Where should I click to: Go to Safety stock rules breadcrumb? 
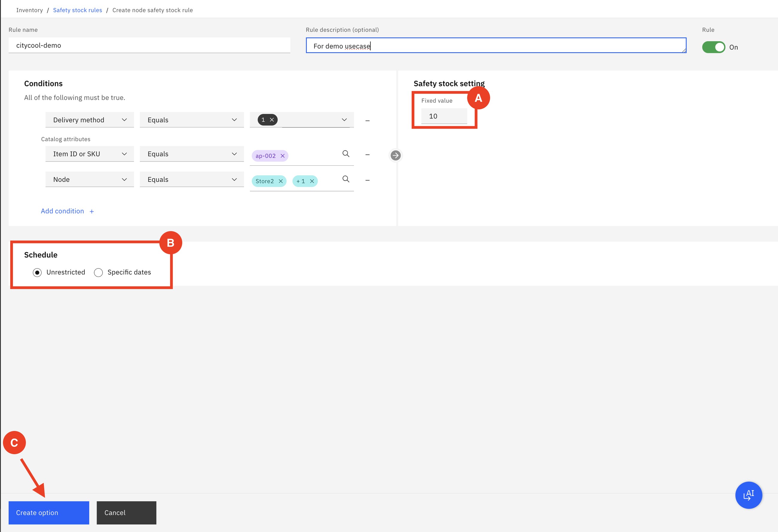point(78,10)
